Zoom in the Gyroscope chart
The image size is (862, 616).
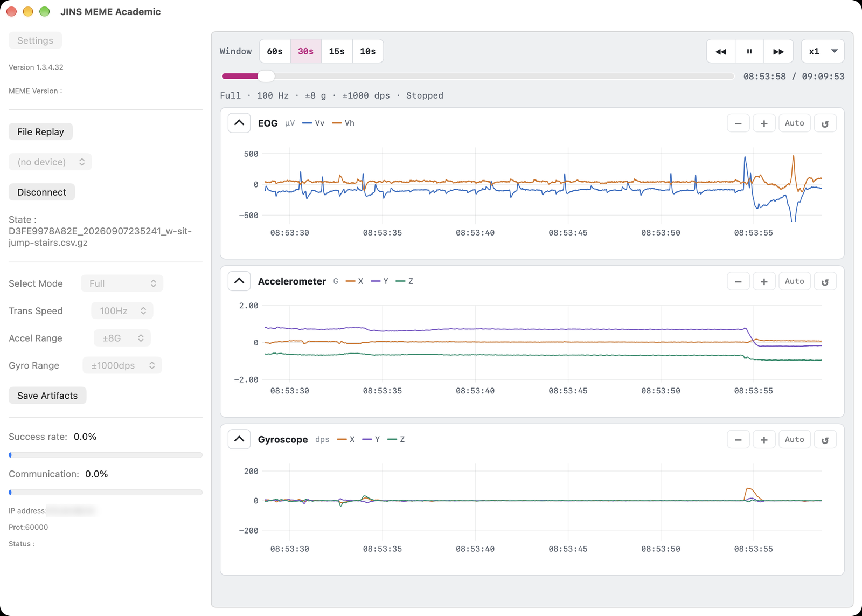pyautogui.click(x=764, y=440)
